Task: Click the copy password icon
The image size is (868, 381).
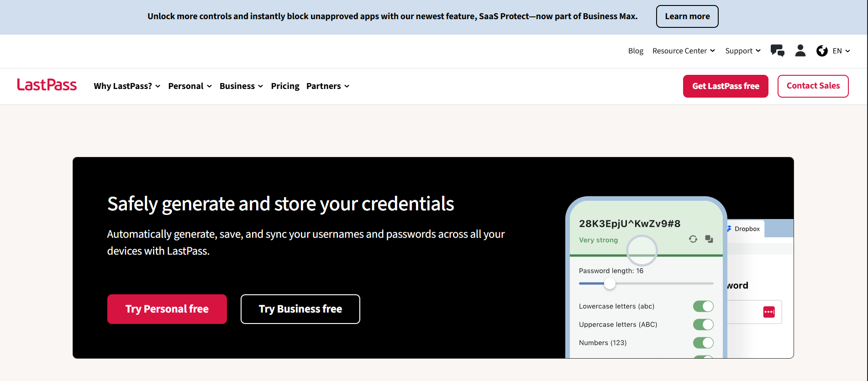Action: tap(709, 239)
